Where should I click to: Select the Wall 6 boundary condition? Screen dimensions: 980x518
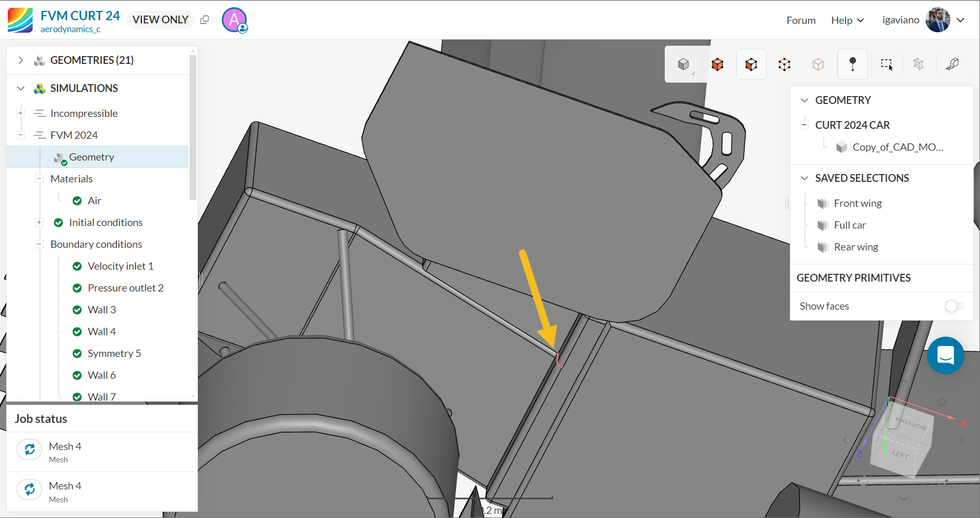(x=102, y=375)
